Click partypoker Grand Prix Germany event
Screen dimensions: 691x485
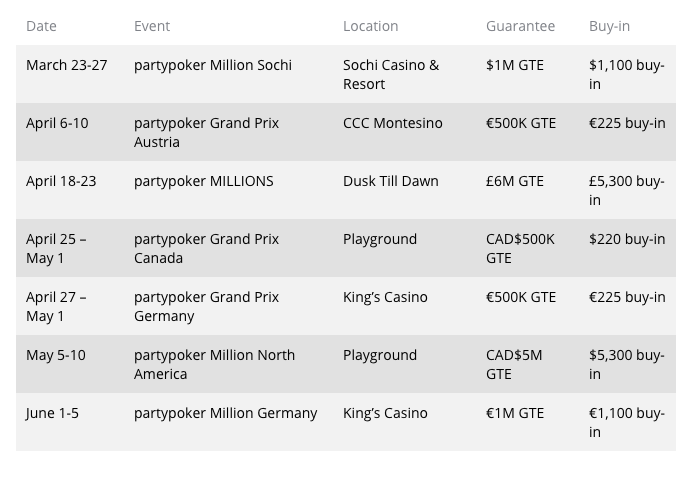[x=206, y=307]
